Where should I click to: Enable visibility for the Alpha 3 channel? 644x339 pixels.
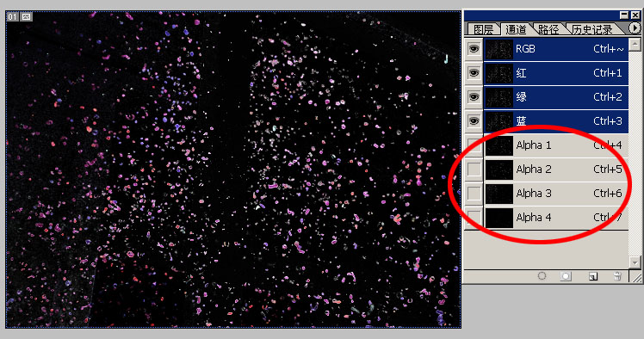474,194
